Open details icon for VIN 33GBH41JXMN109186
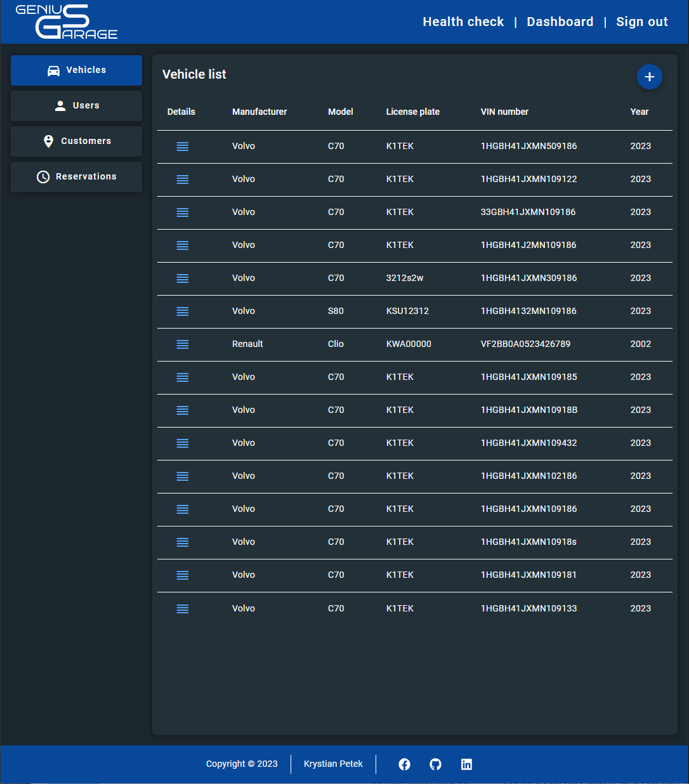 pos(182,212)
